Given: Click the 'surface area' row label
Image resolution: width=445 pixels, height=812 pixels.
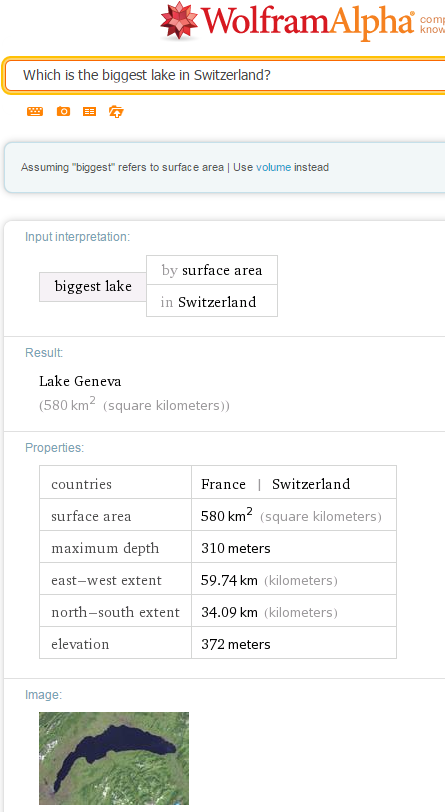Looking at the screenshot, I should (91, 516).
